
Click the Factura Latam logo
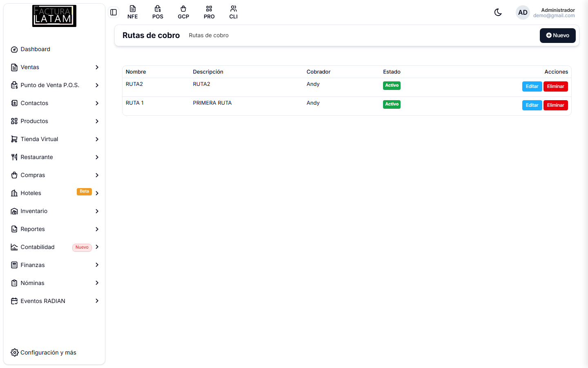pyautogui.click(x=54, y=16)
